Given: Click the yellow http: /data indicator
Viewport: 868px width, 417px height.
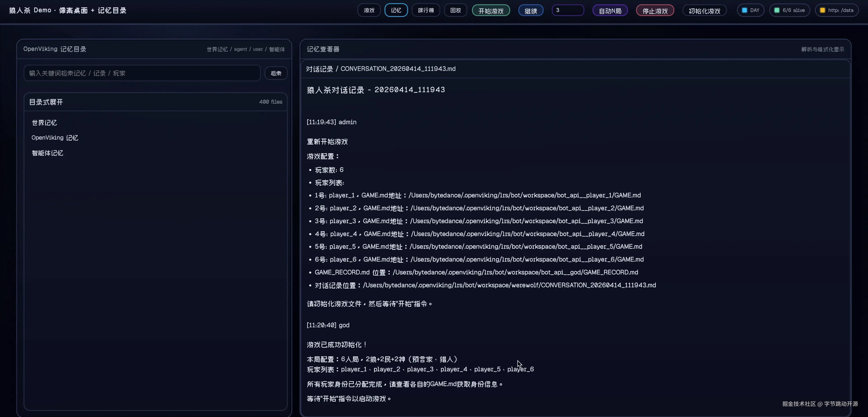Looking at the screenshot, I should [837, 10].
